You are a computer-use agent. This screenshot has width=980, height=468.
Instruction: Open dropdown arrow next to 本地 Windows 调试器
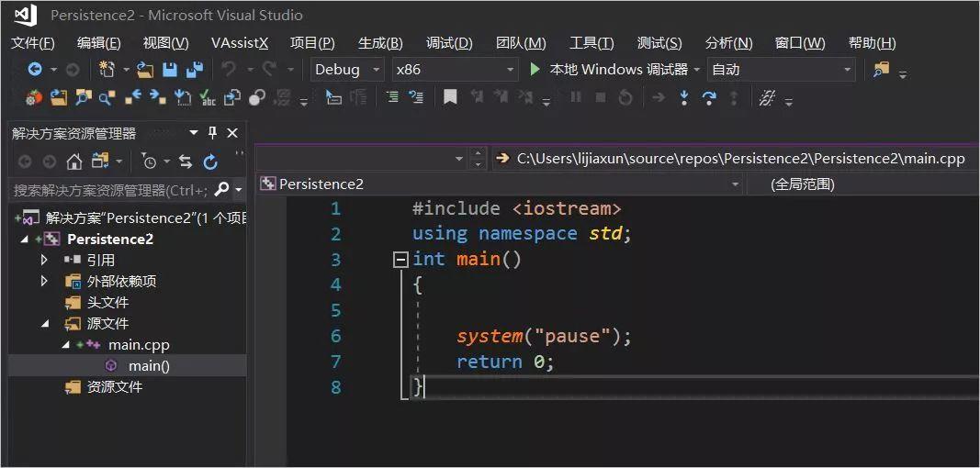(x=697, y=70)
